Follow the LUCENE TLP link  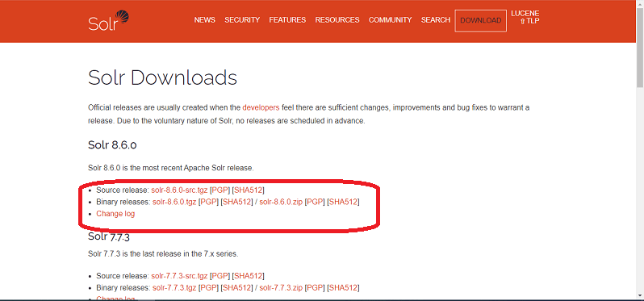525,17
